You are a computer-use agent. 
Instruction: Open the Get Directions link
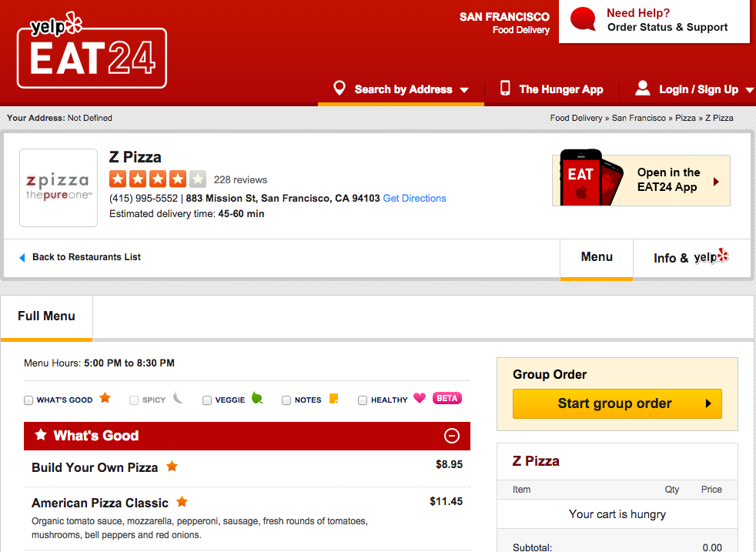click(x=415, y=198)
